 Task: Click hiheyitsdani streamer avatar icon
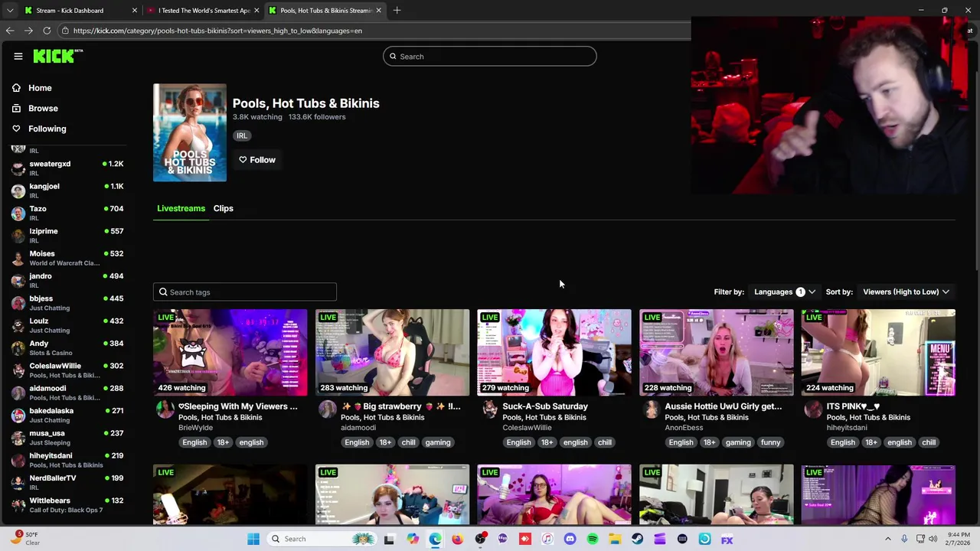(x=813, y=409)
